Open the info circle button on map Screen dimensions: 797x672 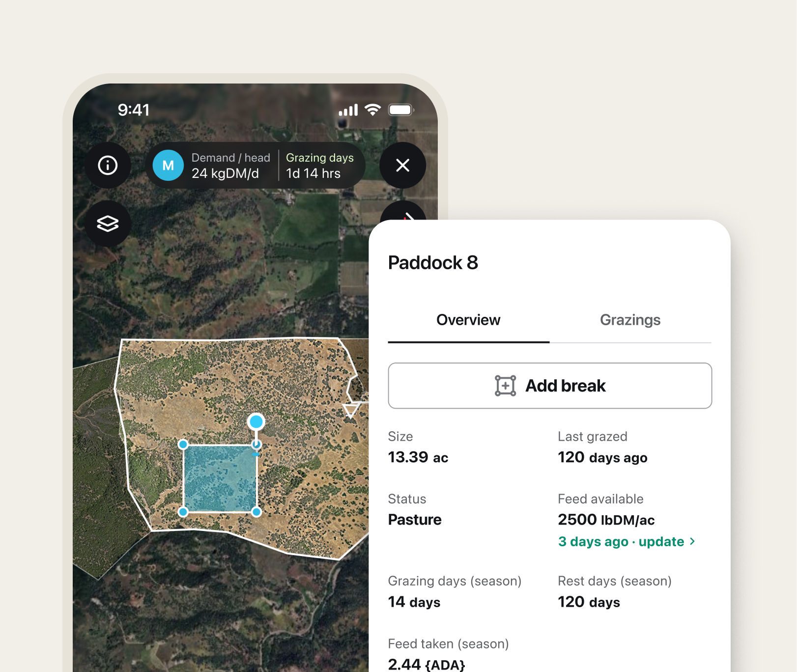108,165
